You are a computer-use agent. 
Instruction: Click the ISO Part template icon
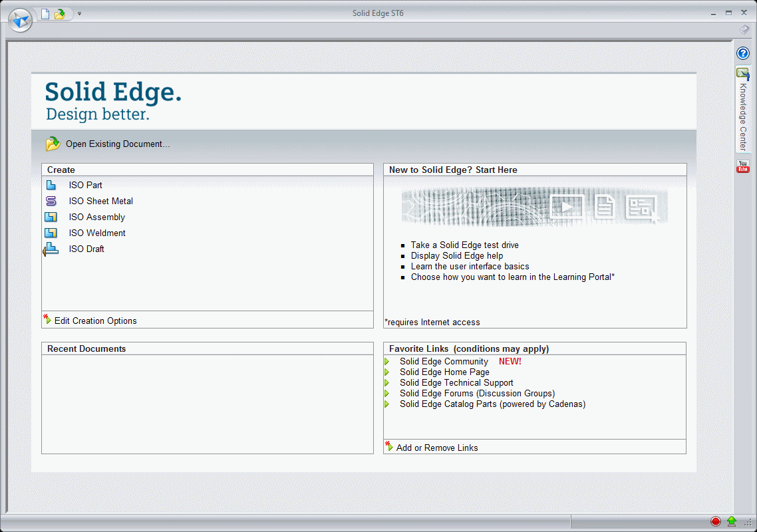click(51, 185)
